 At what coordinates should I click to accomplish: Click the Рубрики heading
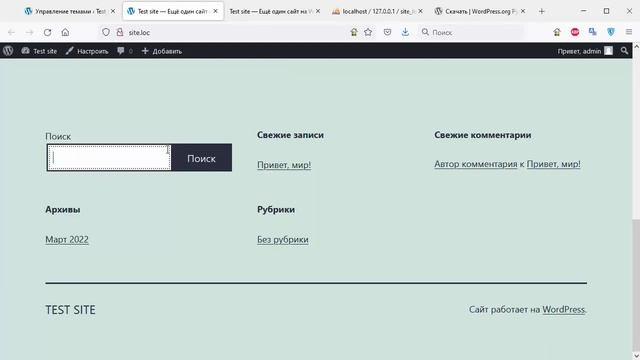point(276,210)
